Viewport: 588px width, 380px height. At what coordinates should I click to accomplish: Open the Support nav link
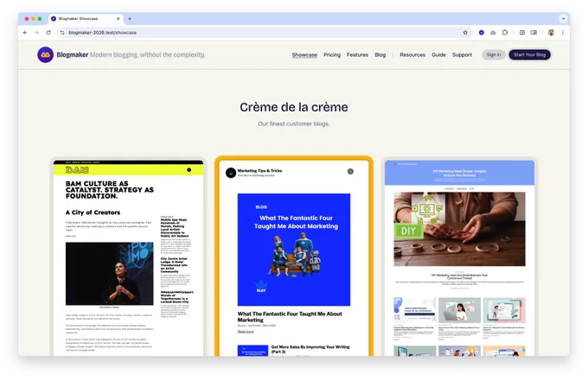(462, 54)
